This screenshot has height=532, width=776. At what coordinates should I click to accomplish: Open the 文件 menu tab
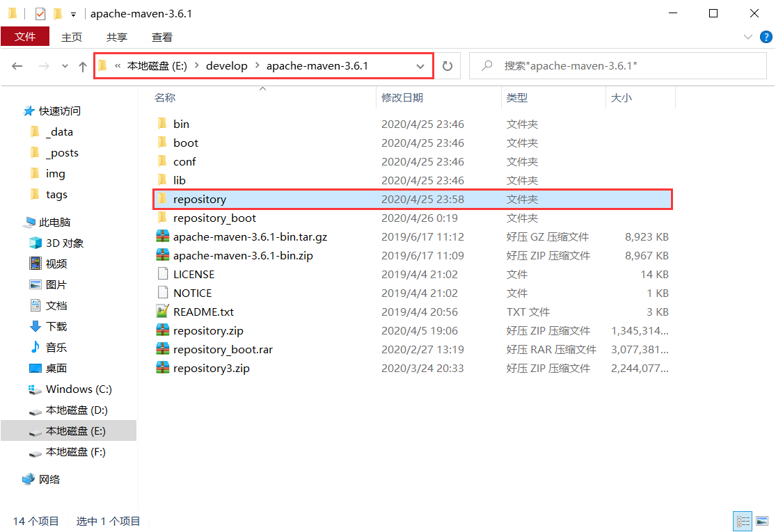[25, 37]
